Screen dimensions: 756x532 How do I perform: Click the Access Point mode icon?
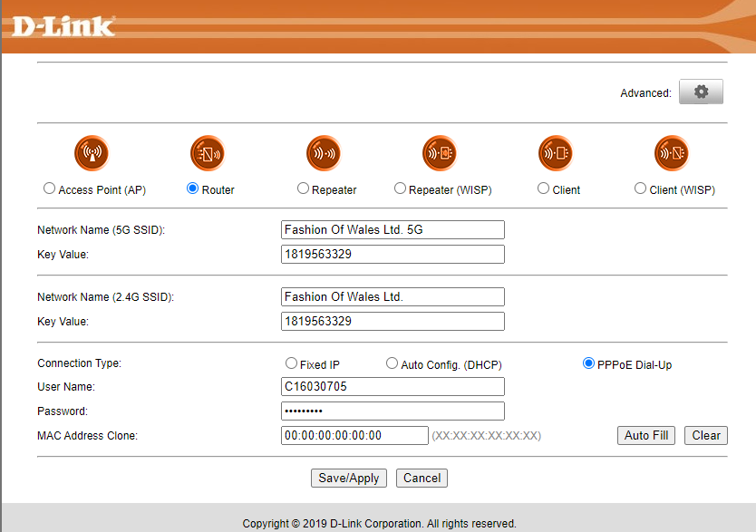[x=92, y=153]
